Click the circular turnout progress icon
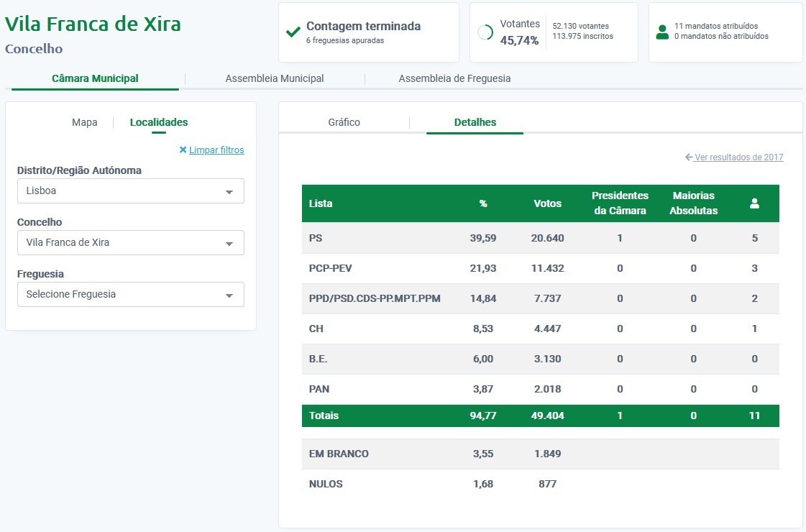806x532 pixels. coord(485,32)
